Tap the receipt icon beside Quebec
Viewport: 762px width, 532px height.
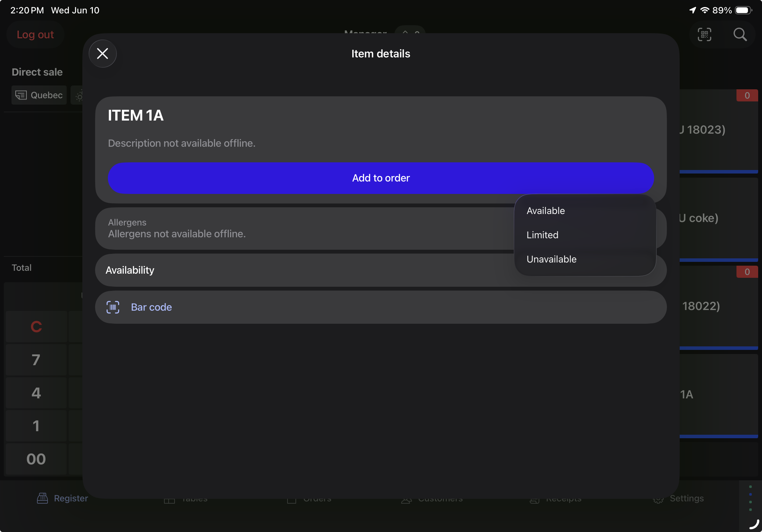21,95
